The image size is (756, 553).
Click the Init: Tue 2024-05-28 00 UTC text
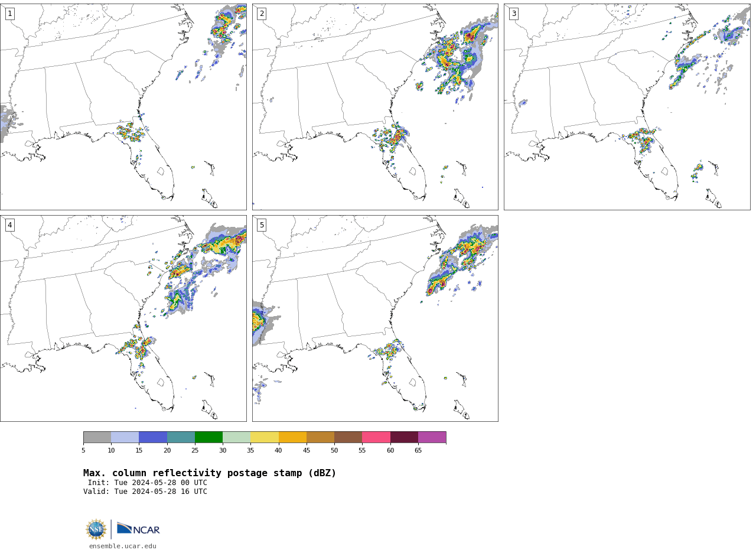click(148, 483)
